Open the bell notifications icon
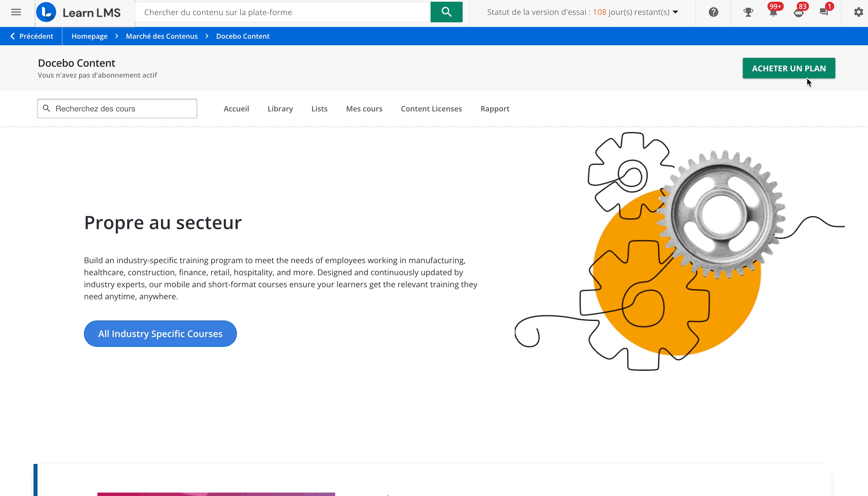 pyautogui.click(x=773, y=12)
